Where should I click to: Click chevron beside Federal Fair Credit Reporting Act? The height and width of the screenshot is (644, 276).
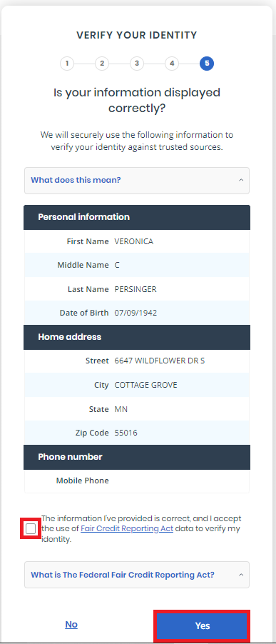coord(241,575)
